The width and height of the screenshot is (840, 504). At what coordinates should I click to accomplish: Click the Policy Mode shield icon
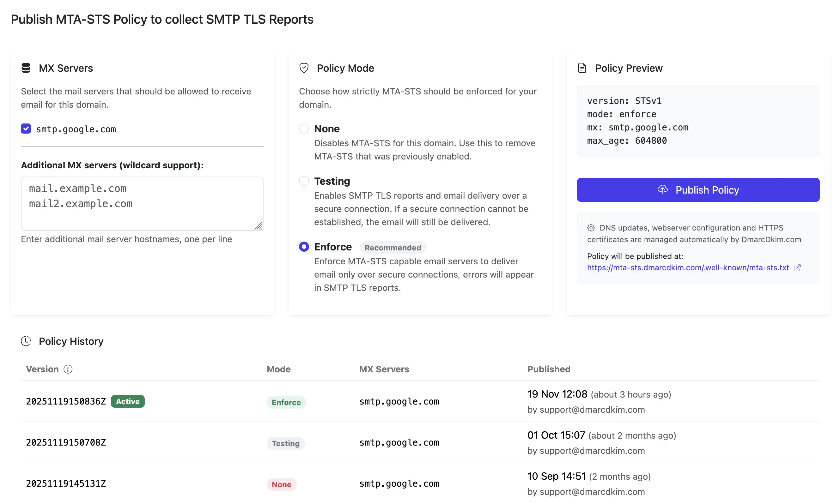[x=304, y=68]
